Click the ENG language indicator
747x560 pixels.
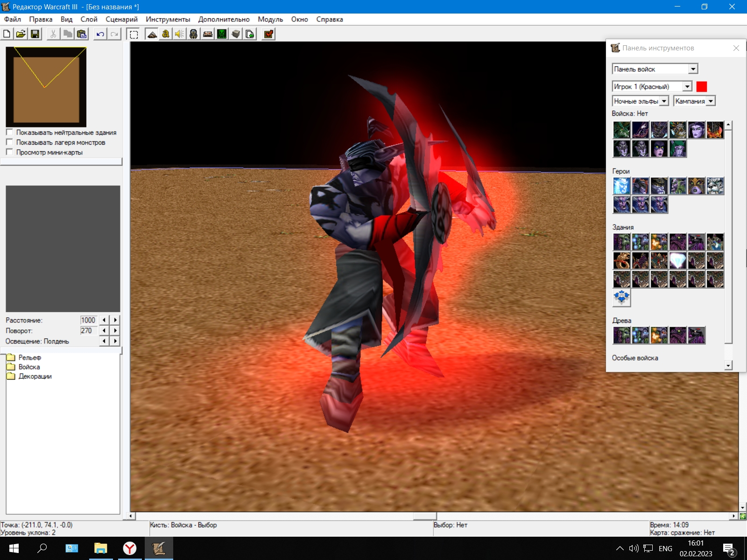tap(665, 548)
